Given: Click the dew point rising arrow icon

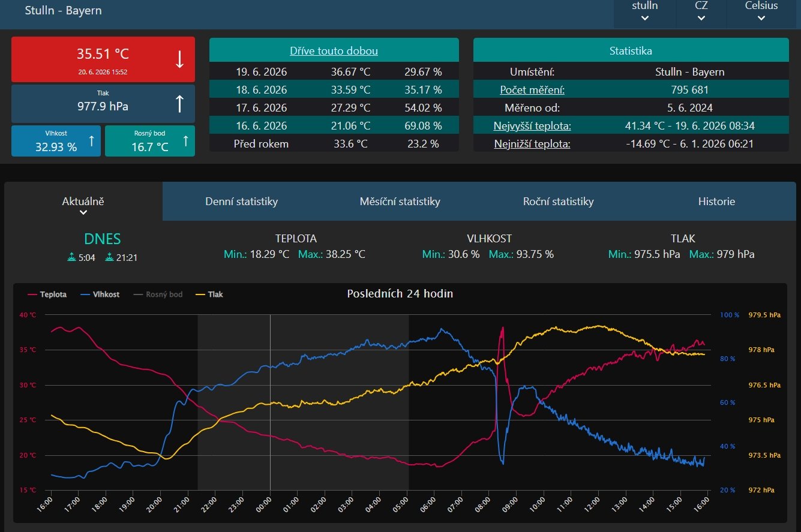Looking at the screenshot, I should pos(185,141).
